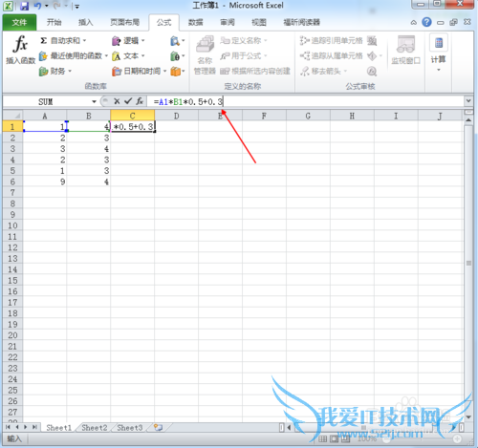Screen dimensions: 478x448
Task: Toggle the Show Formulas icon
Action: [x=372, y=41]
